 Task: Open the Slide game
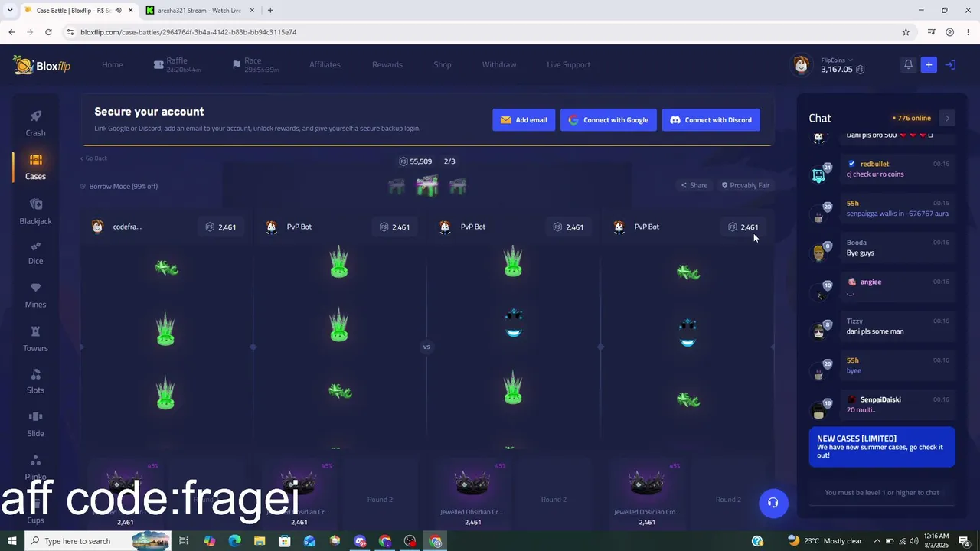click(35, 423)
